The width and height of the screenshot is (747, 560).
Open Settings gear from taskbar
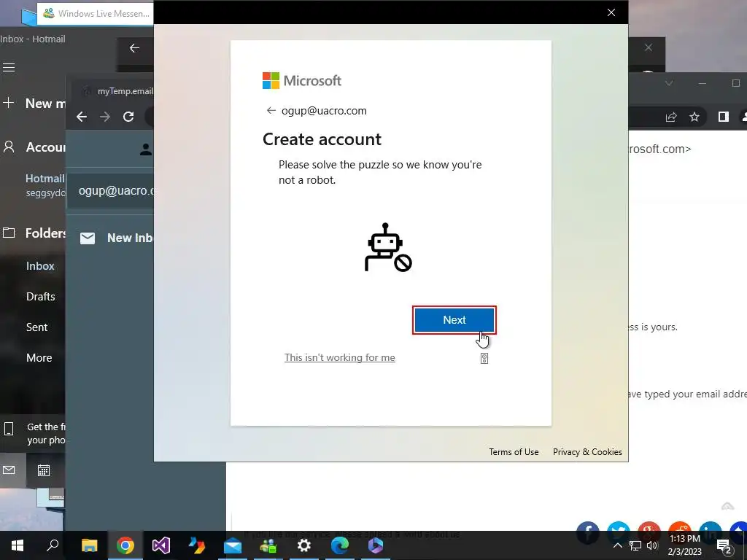(304, 545)
